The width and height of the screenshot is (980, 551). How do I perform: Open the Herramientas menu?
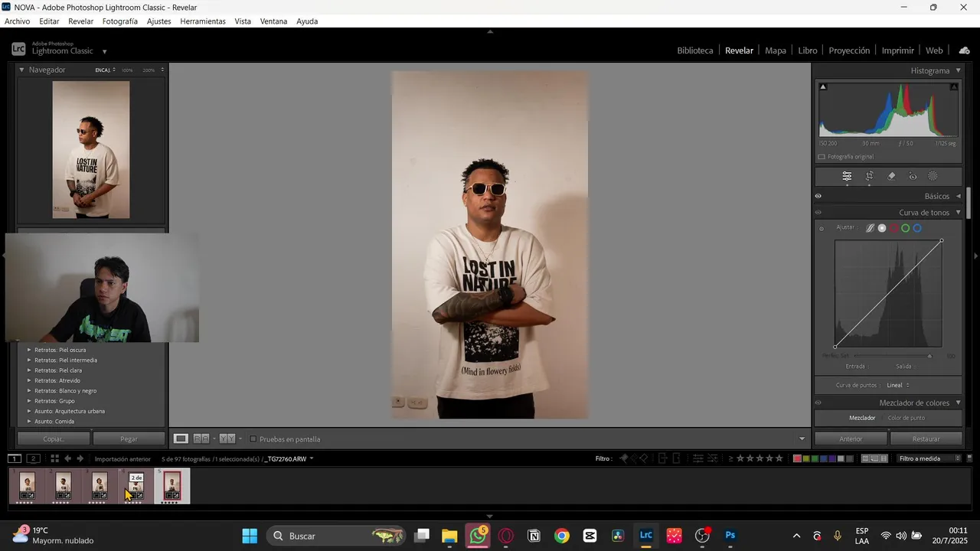(x=203, y=21)
